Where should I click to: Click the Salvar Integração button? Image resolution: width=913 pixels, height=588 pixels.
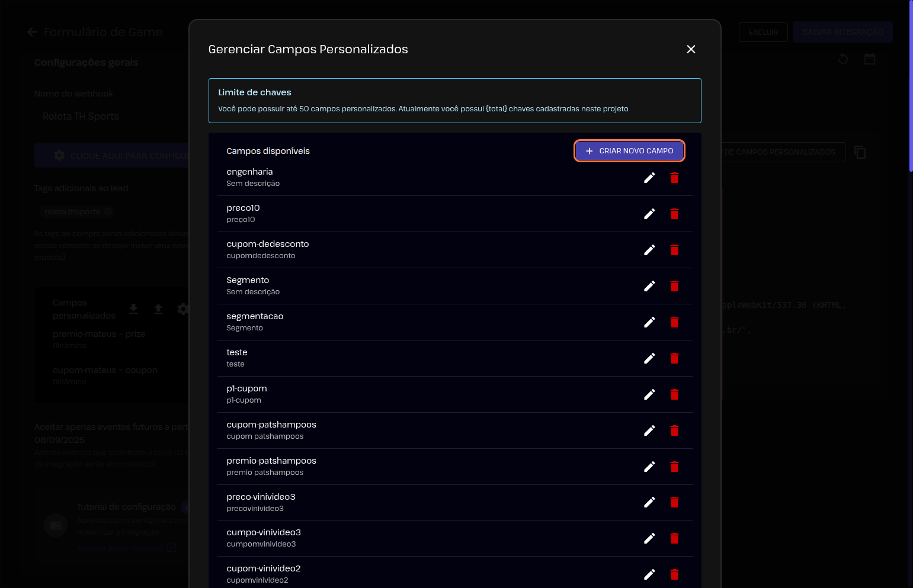(x=842, y=32)
